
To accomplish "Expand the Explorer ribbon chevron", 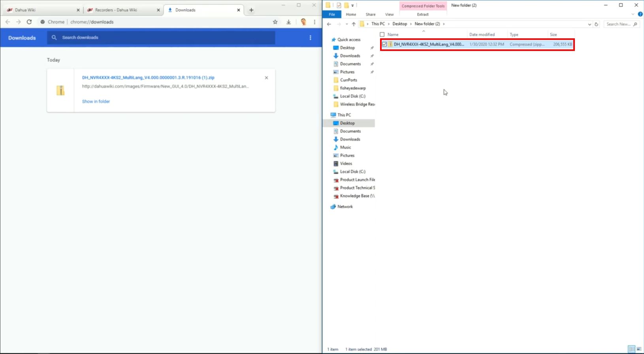I will coord(633,14).
